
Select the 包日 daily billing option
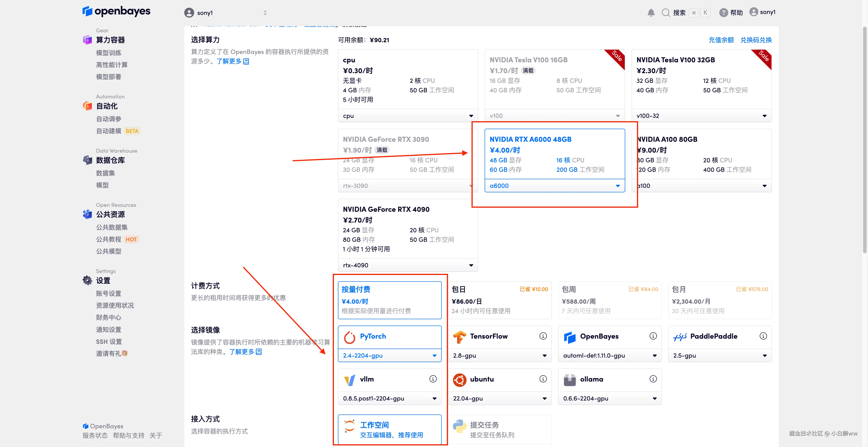[x=500, y=300]
